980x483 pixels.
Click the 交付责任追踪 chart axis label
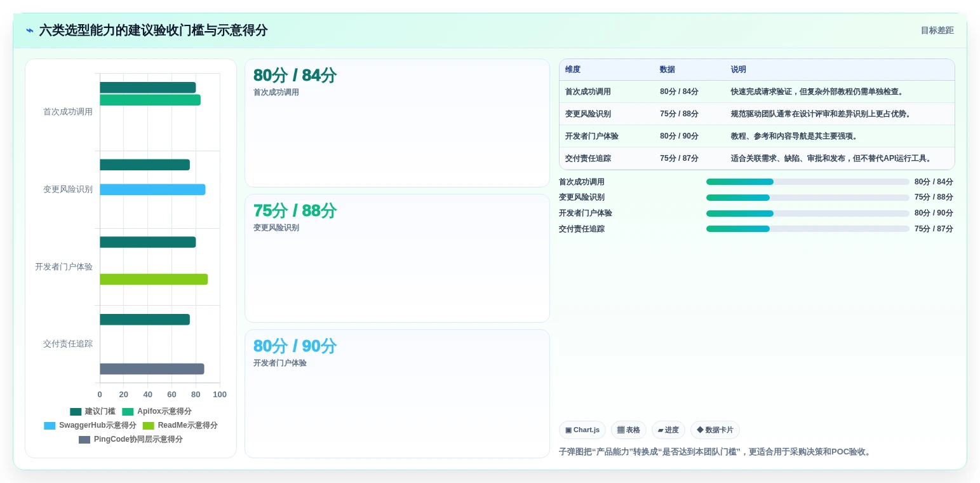pyautogui.click(x=68, y=344)
